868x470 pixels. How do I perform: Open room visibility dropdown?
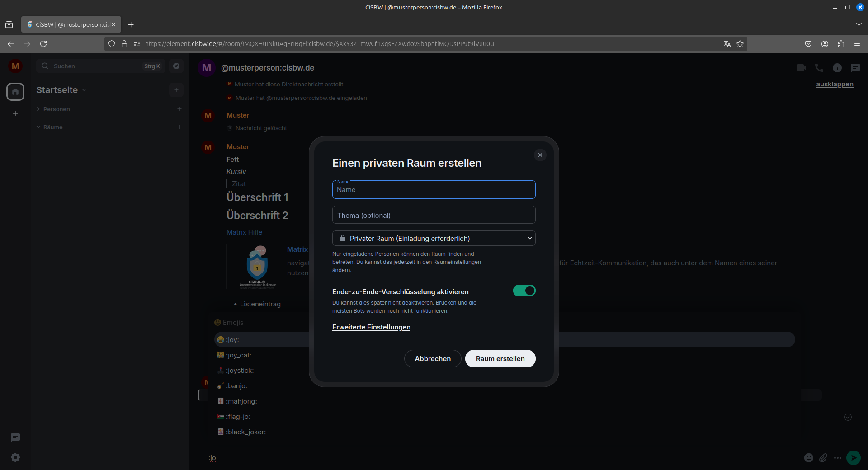tap(434, 238)
